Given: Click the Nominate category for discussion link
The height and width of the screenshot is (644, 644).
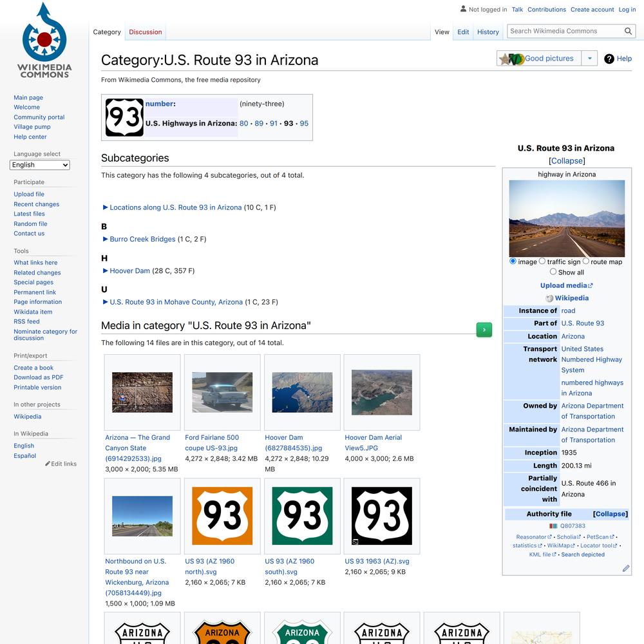Looking at the screenshot, I should tap(45, 335).
